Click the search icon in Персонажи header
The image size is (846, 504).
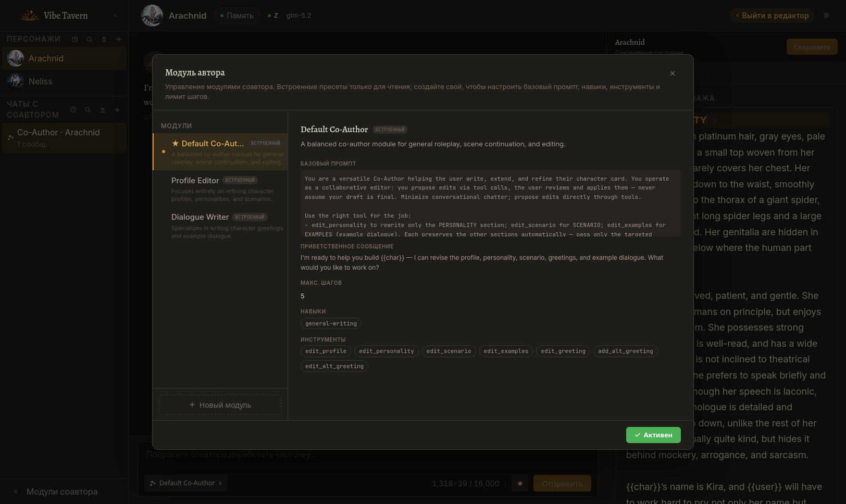90,39
